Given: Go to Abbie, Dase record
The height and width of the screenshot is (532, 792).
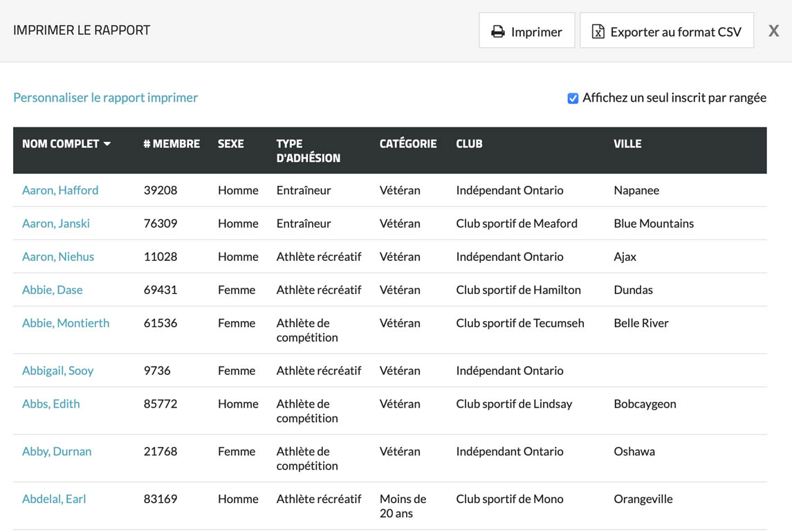Looking at the screenshot, I should click(x=53, y=290).
